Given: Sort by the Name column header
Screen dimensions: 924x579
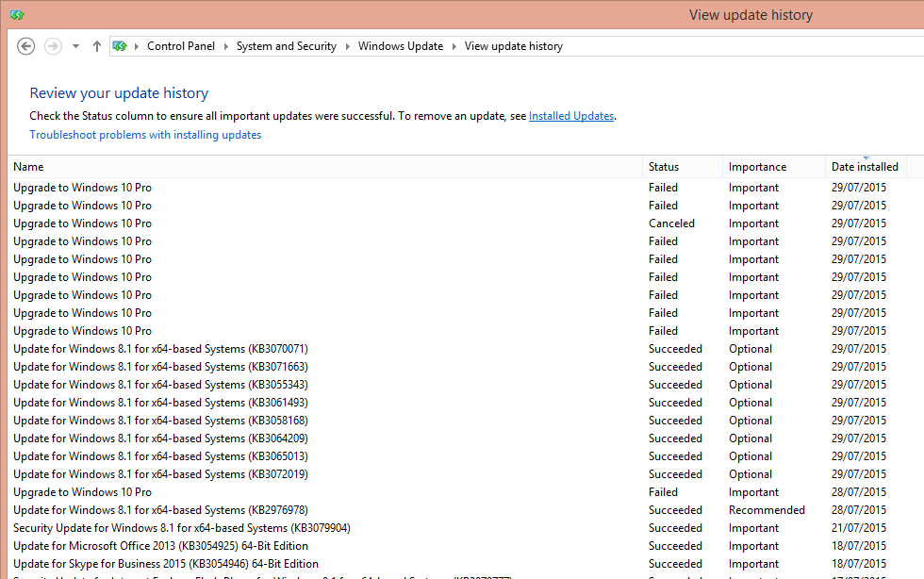Looking at the screenshot, I should pos(324,167).
